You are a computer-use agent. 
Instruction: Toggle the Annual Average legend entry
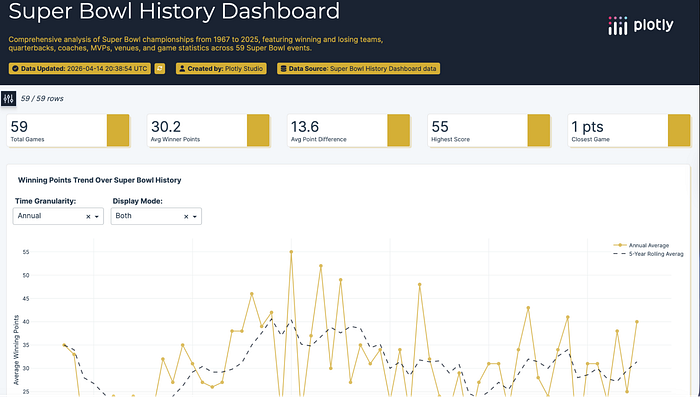(x=642, y=245)
